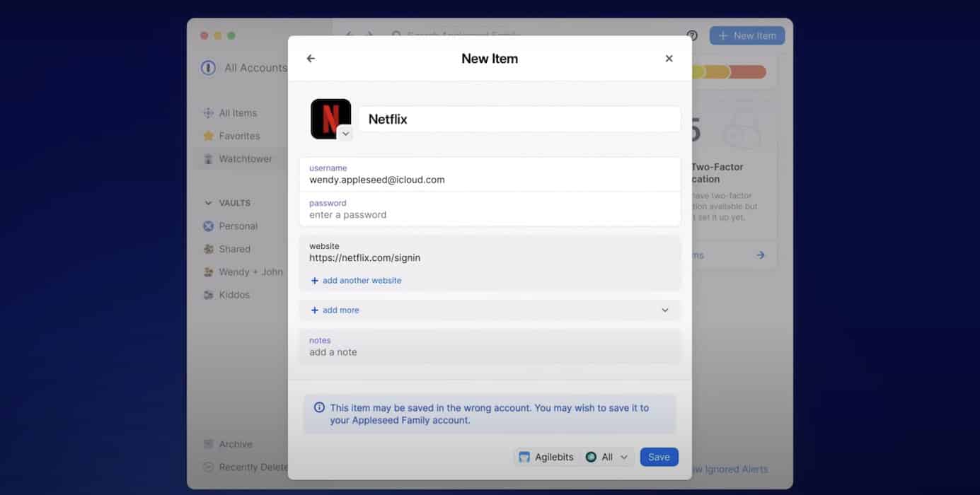Open Recently Deleted in sidebar
The width and height of the screenshot is (980, 495).
(x=245, y=467)
